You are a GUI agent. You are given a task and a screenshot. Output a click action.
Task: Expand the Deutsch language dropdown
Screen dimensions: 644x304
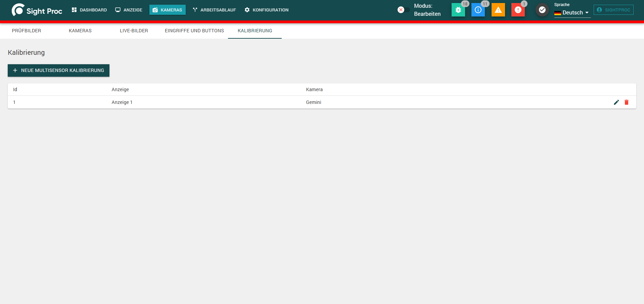point(572,13)
